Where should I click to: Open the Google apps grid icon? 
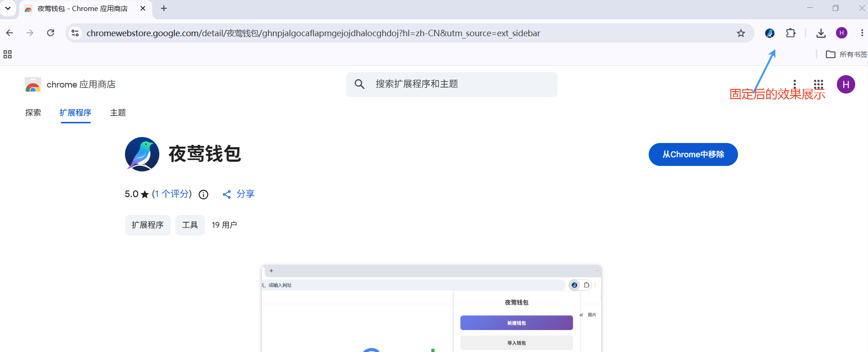[x=819, y=84]
